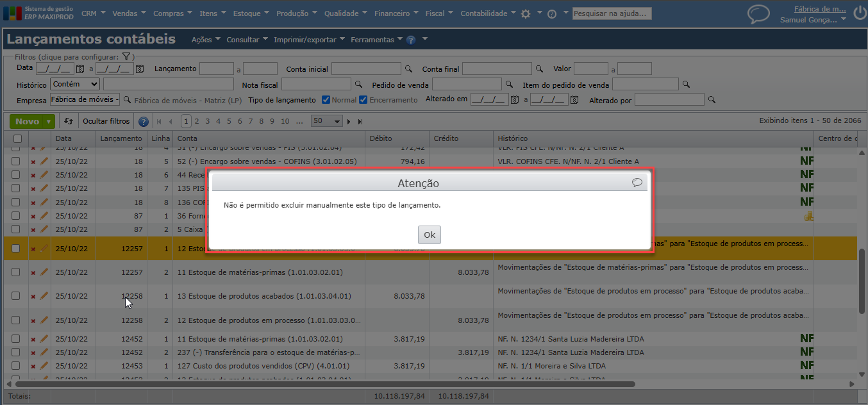Open the Imprimir/exportar dropdown menu
Image resolution: width=868 pixels, height=405 pixels.
coord(308,40)
